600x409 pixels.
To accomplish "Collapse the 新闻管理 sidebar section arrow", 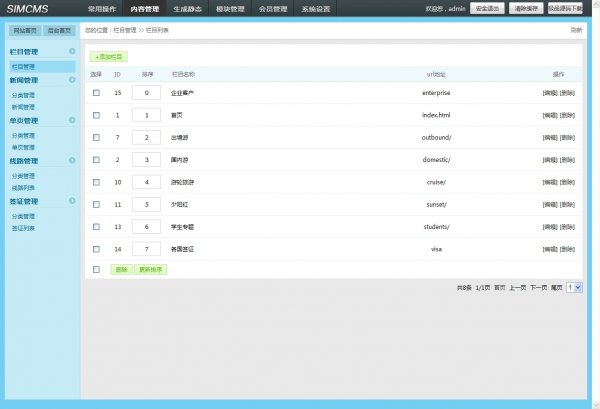I will click(72, 80).
